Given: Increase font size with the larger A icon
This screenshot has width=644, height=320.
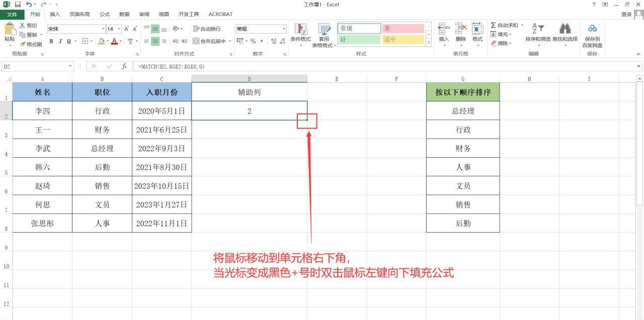Looking at the screenshot, I should [126, 29].
